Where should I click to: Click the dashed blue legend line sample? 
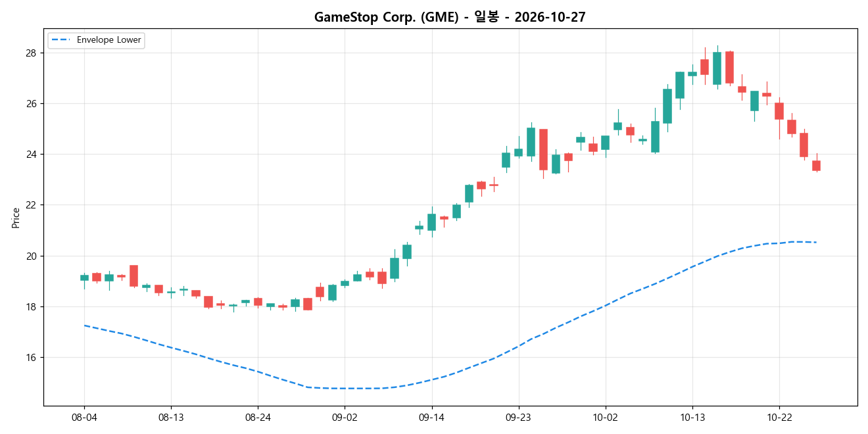61,40
